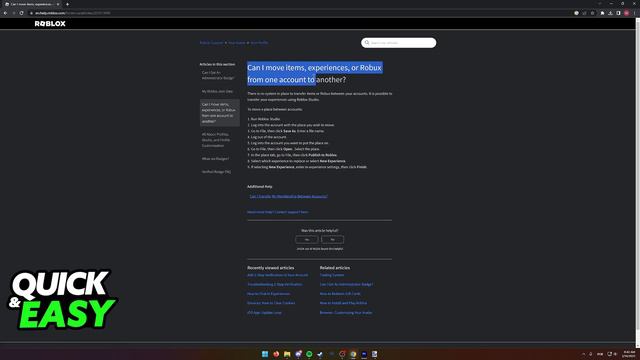Open 'Troubleshooting 2-Step Verification' recent article
This screenshot has height=360, width=640.
pyautogui.click(x=275, y=284)
